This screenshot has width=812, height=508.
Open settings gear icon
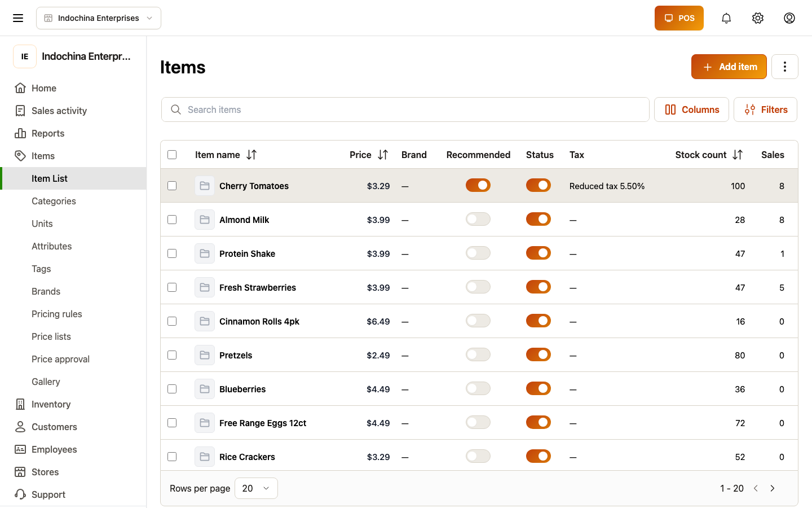tap(758, 18)
